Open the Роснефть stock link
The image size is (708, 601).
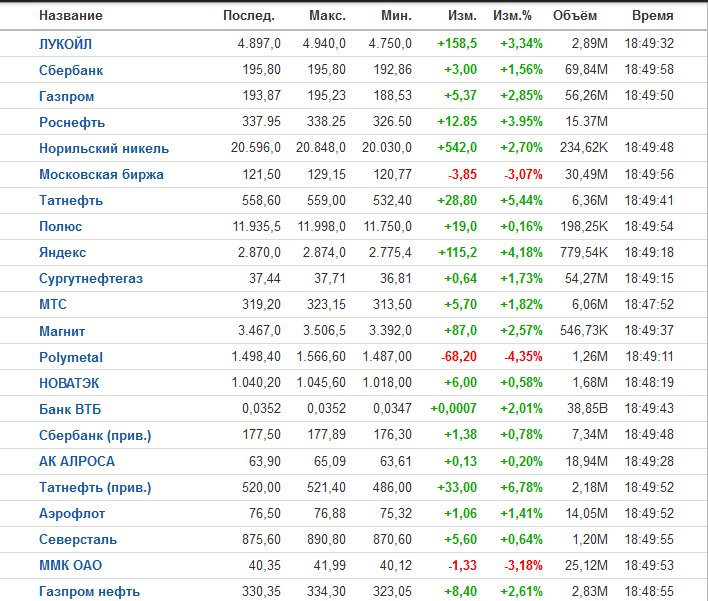(72, 122)
